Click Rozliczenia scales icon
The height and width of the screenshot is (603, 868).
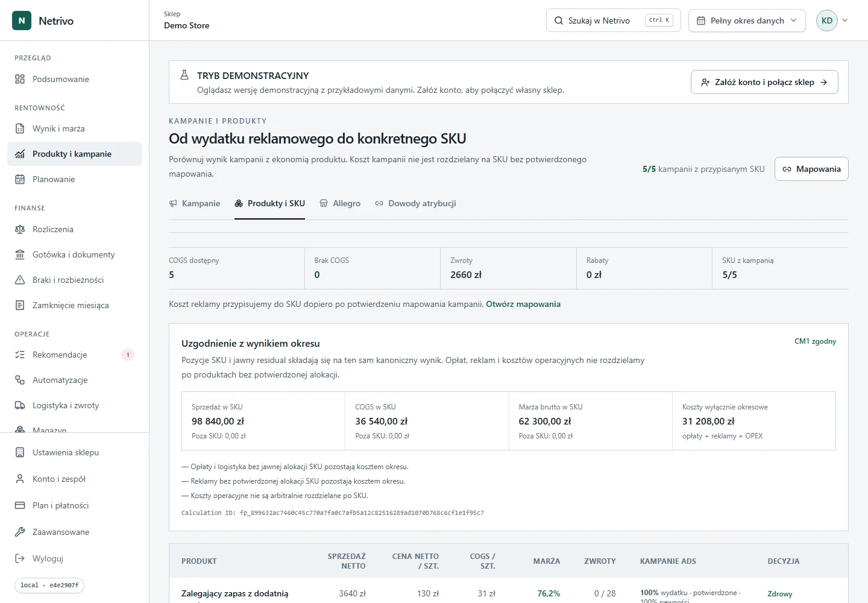point(20,229)
